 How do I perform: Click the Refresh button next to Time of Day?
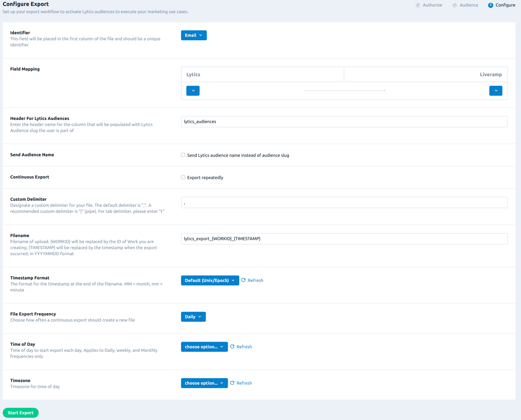point(241,347)
